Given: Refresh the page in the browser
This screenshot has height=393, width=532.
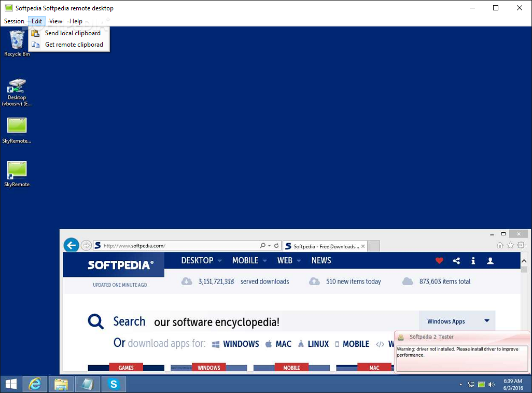Looking at the screenshot, I should [x=276, y=245].
